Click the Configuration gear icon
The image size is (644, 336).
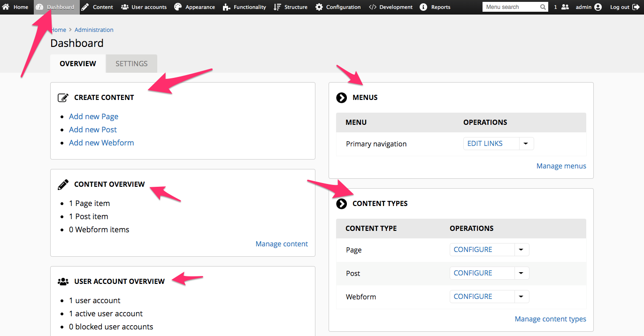319,7
